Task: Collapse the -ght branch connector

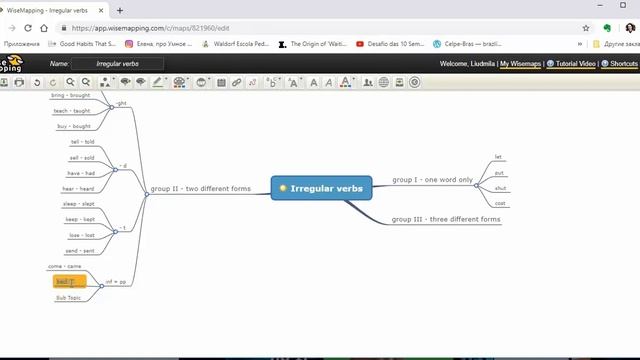Action: pyautogui.click(x=112, y=107)
